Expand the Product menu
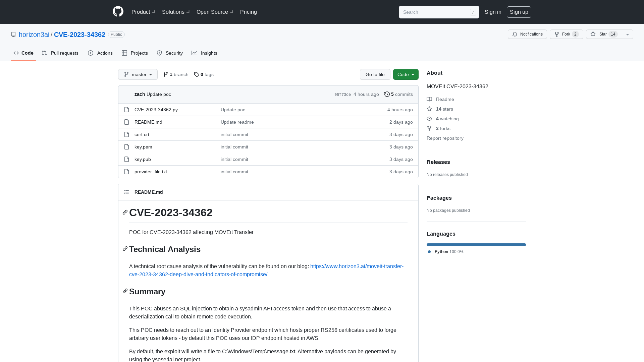This screenshot has width=644, height=362. point(143,12)
